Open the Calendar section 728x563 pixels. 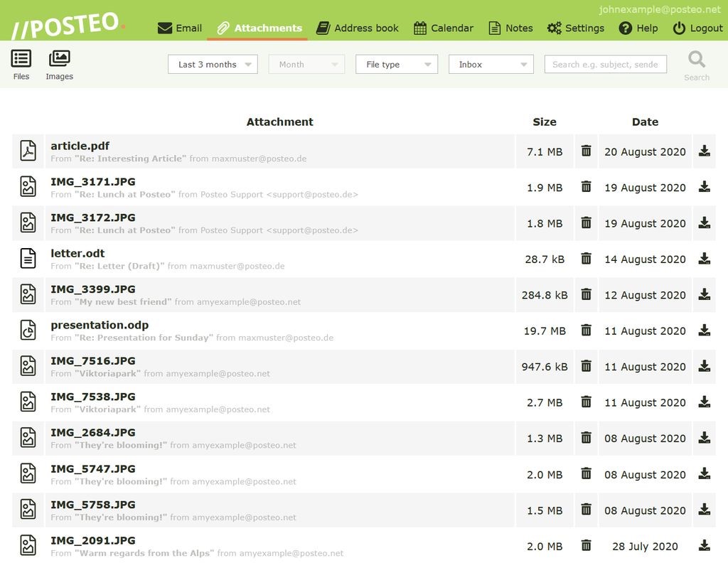point(443,28)
